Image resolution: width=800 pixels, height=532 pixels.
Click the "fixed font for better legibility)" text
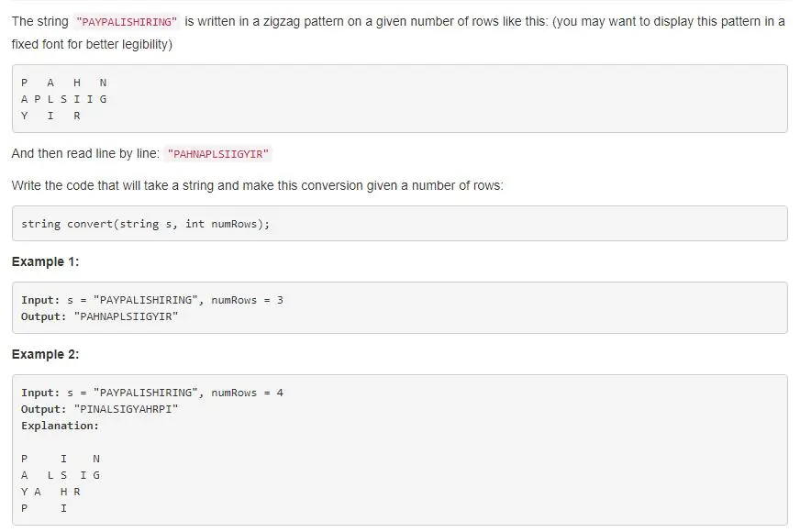92,44
